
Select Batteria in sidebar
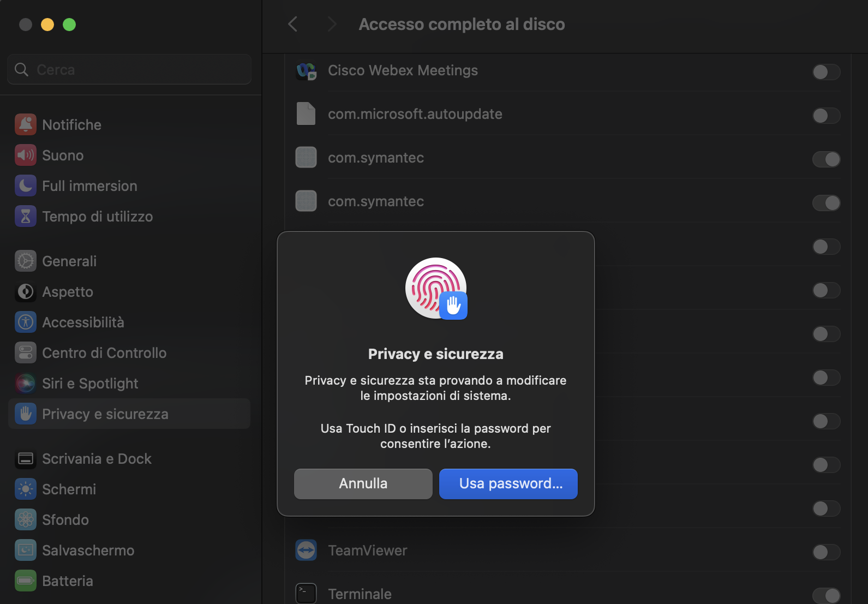129,581
